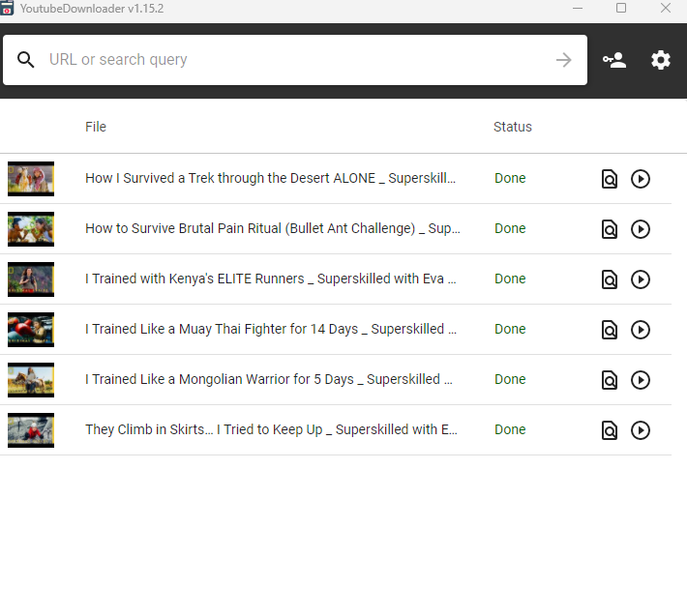Click Done status of Climb in Skirts row
The image size is (687, 616).
[x=510, y=430]
